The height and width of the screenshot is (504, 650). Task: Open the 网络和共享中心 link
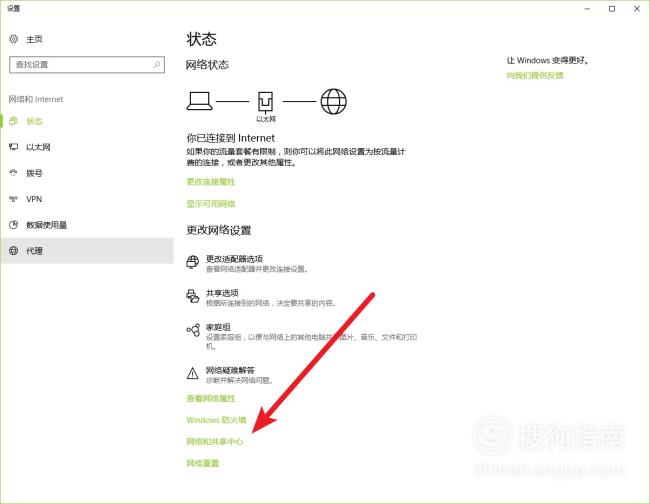pos(215,441)
